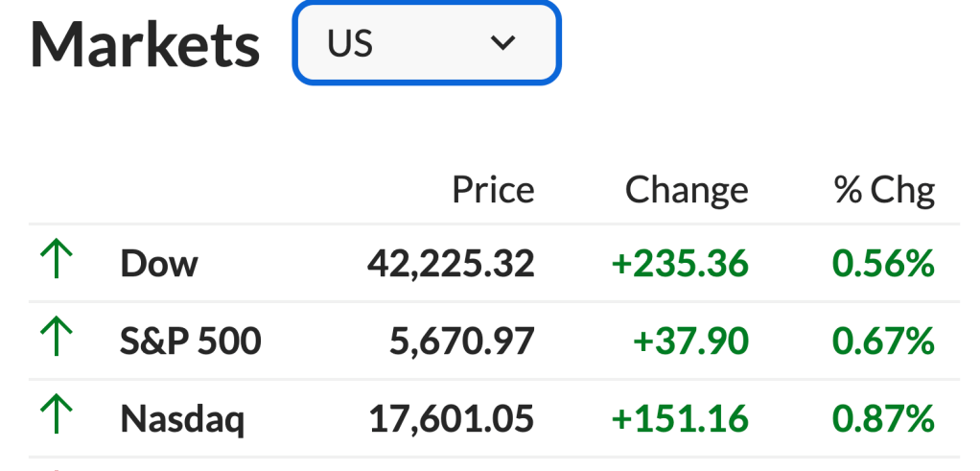This screenshot has height=471, width=980.
Task: Click S&P 500 change value +37.90
Action: click(689, 341)
